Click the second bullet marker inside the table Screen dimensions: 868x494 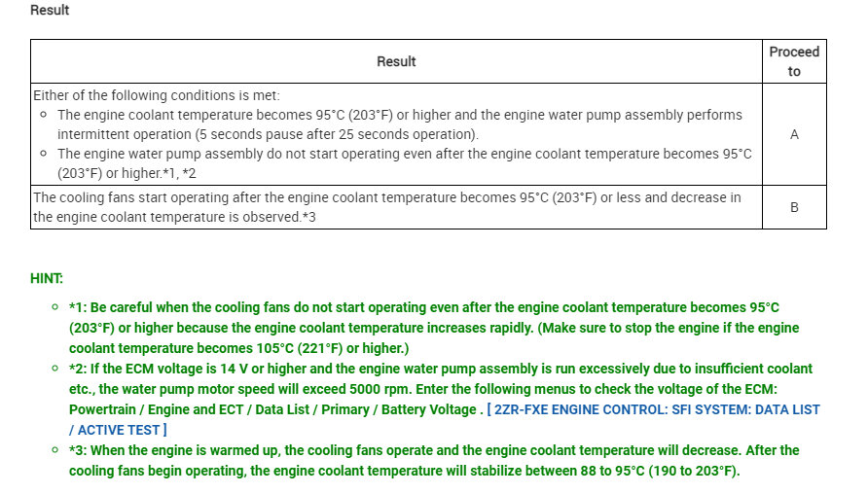[44, 154]
